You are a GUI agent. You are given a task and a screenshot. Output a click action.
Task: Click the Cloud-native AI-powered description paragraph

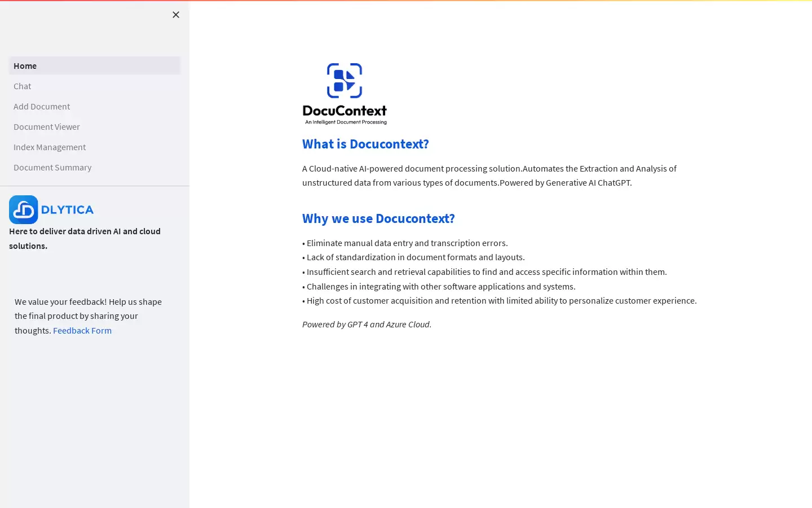point(489,176)
